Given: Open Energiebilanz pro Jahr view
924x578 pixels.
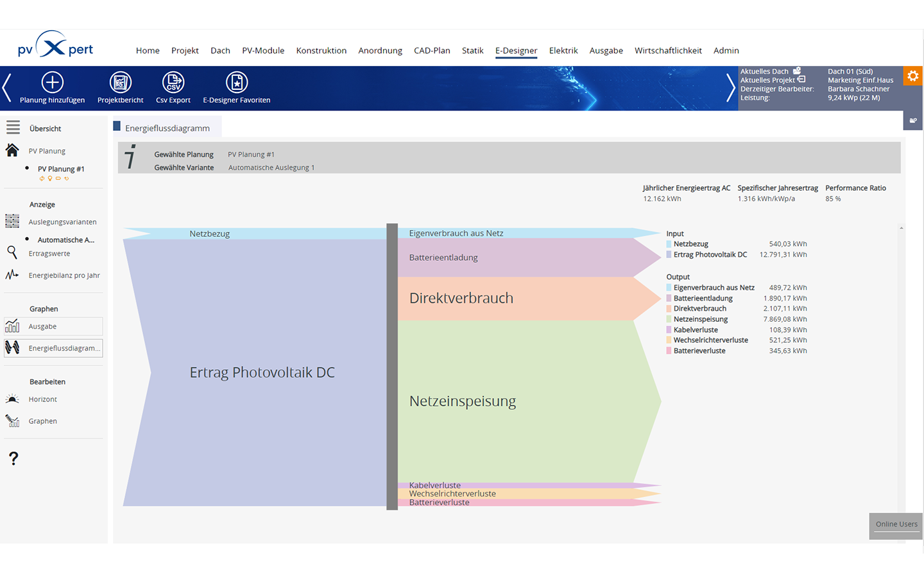Looking at the screenshot, I should 64,276.
